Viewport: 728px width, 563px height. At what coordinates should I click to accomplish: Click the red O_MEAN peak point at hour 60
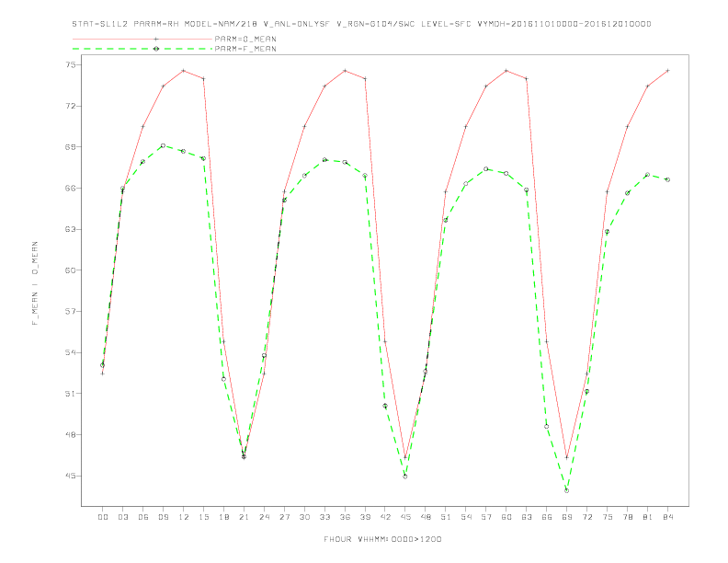tap(506, 71)
